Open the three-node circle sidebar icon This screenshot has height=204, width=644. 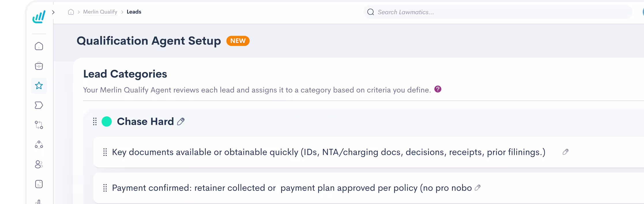click(x=39, y=145)
